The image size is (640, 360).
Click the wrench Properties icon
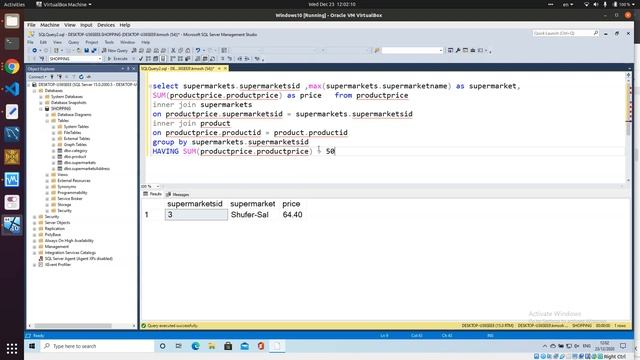click(458, 50)
